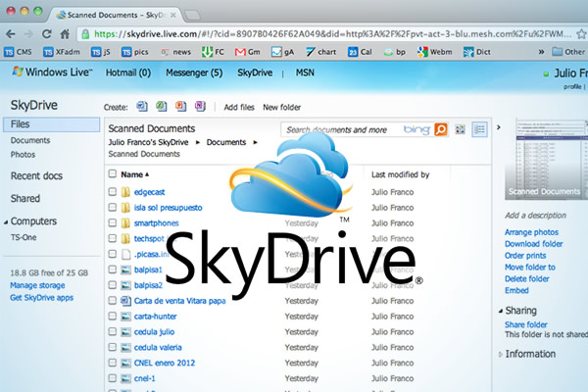The width and height of the screenshot is (588, 392).
Task: Create a new OneNote notebook
Action: 200,107
